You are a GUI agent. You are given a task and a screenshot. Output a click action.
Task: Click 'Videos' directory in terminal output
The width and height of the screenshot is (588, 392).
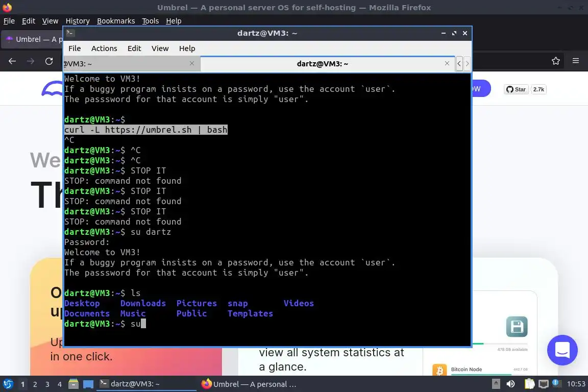pos(299,303)
